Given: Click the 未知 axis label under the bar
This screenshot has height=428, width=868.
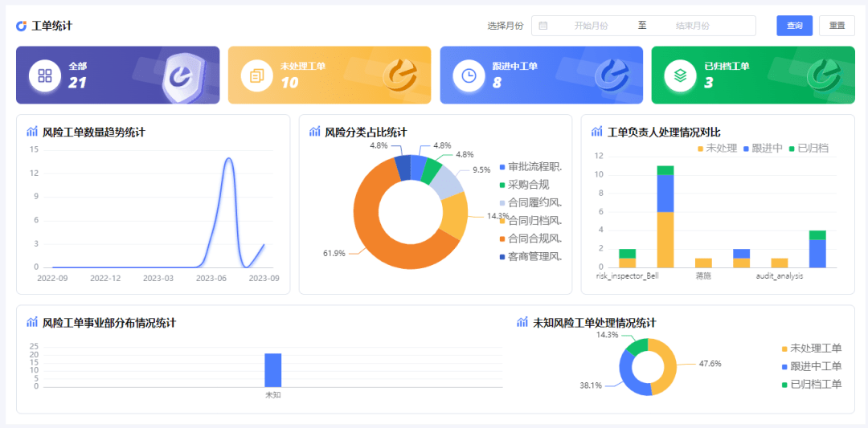Looking at the screenshot, I should (273, 395).
